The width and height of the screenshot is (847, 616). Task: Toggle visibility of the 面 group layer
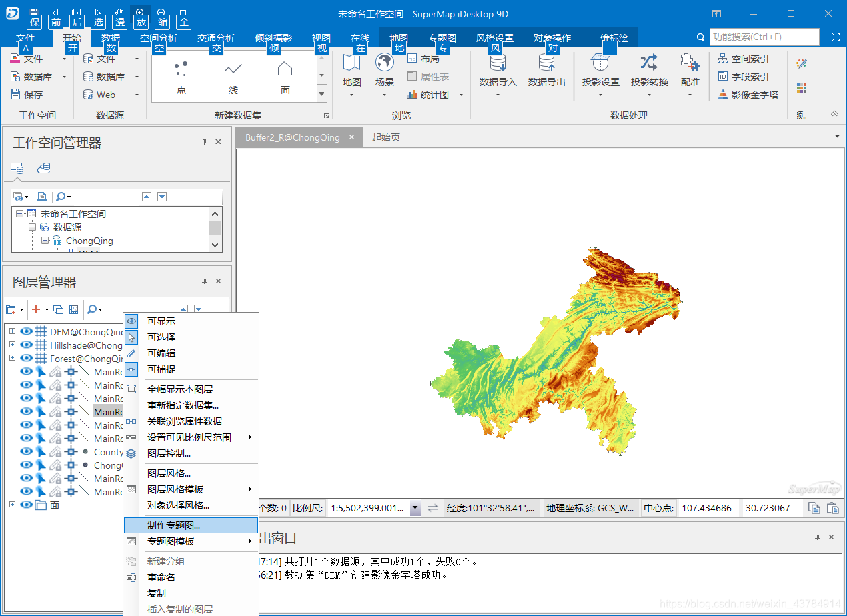point(27,505)
